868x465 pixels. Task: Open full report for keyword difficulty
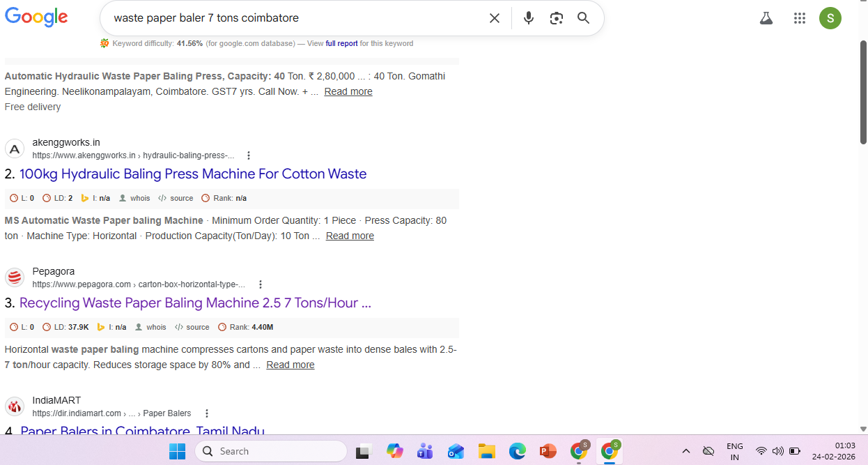coord(342,43)
